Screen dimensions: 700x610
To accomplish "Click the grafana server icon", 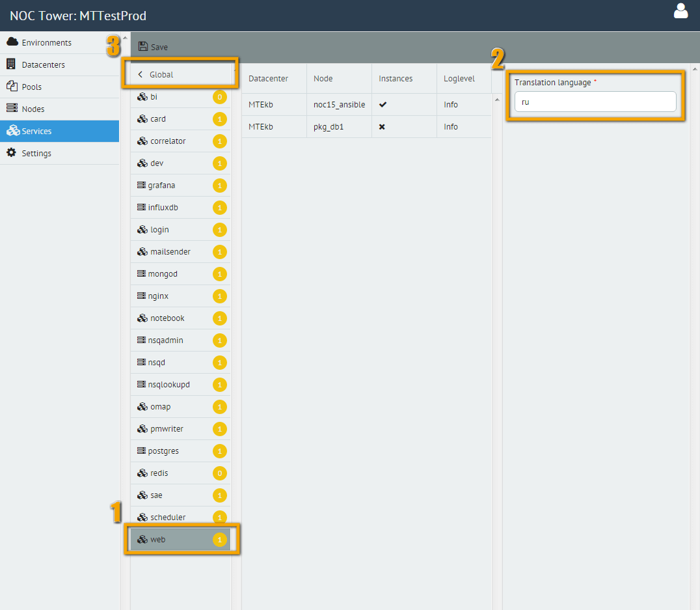I will coord(141,185).
